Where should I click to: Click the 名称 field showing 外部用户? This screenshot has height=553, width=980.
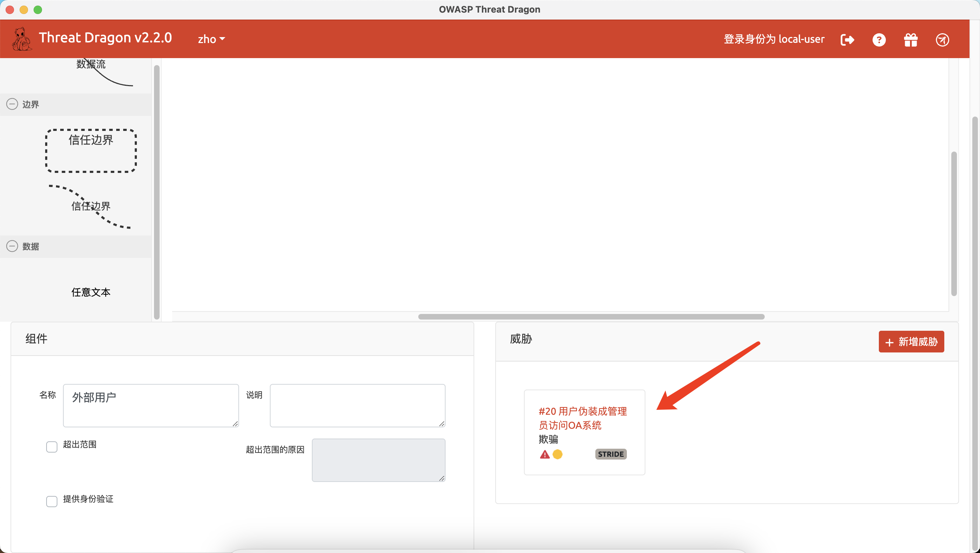tap(150, 405)
